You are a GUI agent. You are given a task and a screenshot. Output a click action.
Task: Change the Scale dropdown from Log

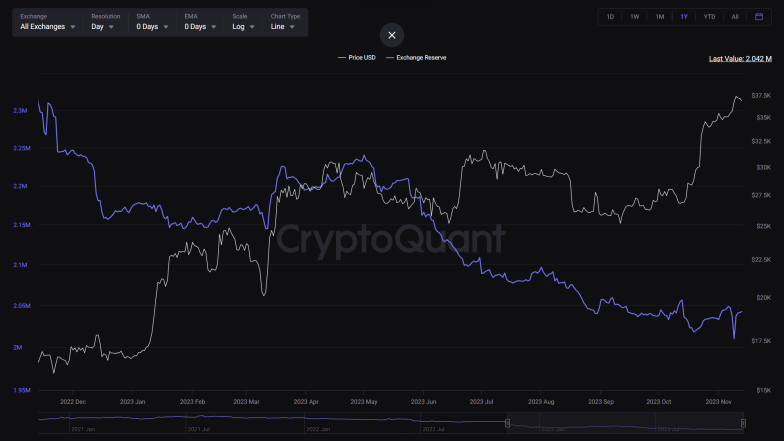[244, 22]
